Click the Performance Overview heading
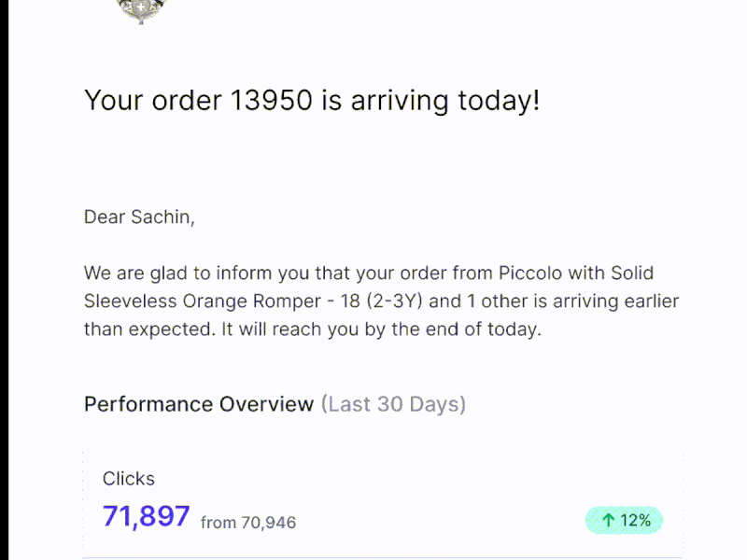747x560 pixels. tap(198, 404)
